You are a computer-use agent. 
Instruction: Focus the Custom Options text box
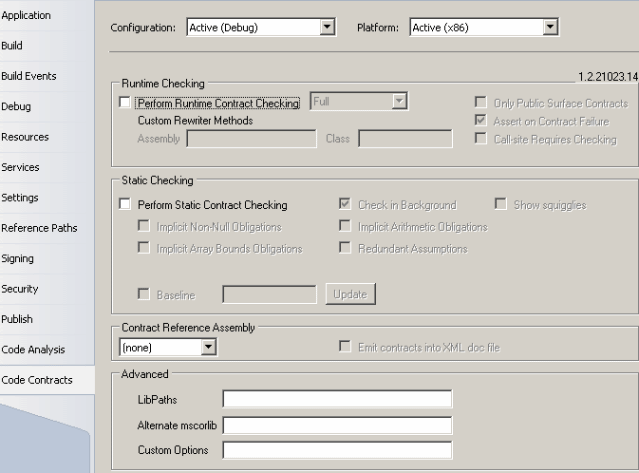tap(337, 450)
